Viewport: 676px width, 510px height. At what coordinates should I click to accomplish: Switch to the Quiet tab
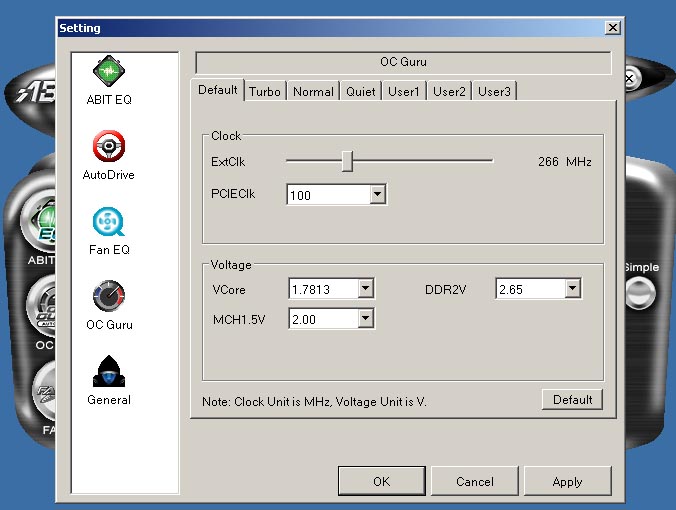[360, 91]
